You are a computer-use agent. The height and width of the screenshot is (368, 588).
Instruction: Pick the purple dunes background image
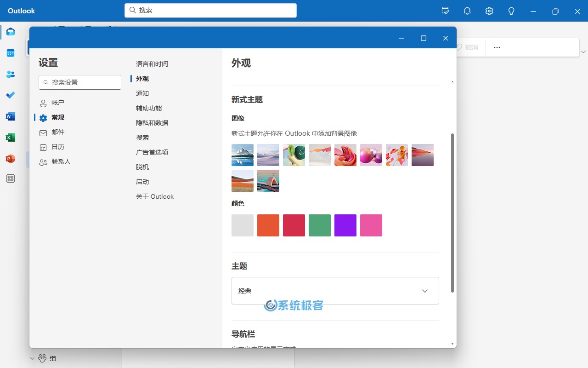pos(268,155)
